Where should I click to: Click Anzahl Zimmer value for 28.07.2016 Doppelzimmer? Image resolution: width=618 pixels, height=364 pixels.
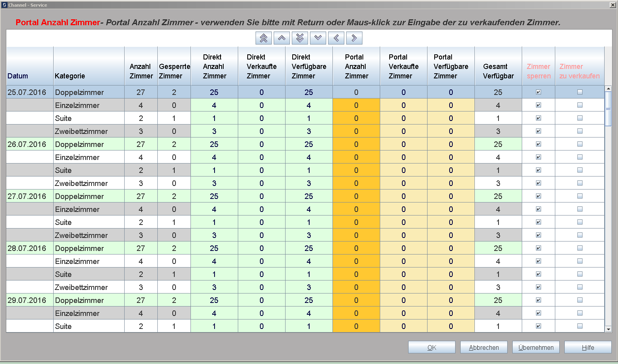click(x=141, y=248)
